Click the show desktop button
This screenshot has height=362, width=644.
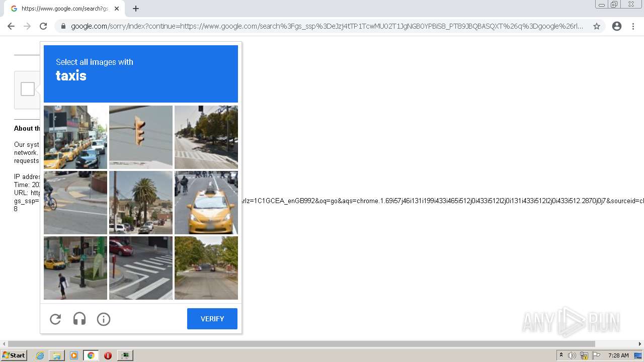pos(638,355)
